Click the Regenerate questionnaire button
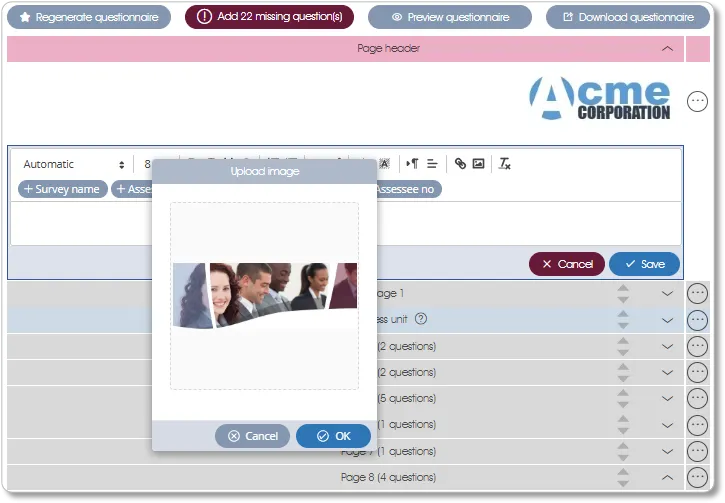Image resolution: width=725 pixels, height=503 pixels. pyautogui.click(x=89, y=17)
